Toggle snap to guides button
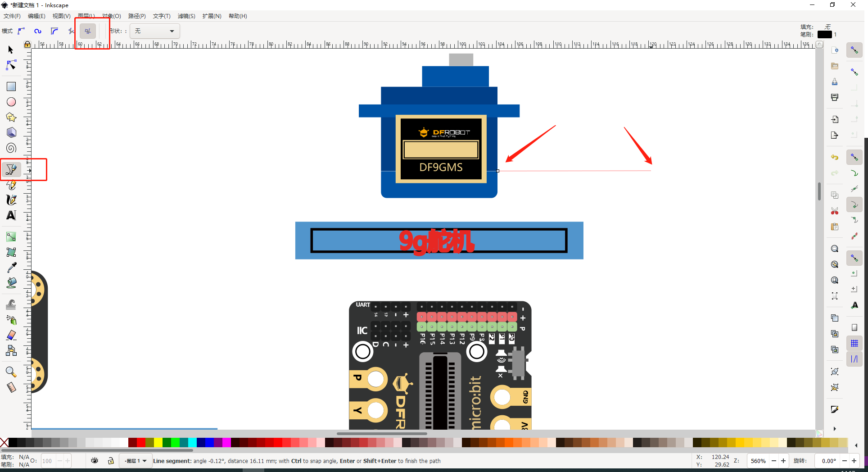868x472 pixels. pos(854,359)
